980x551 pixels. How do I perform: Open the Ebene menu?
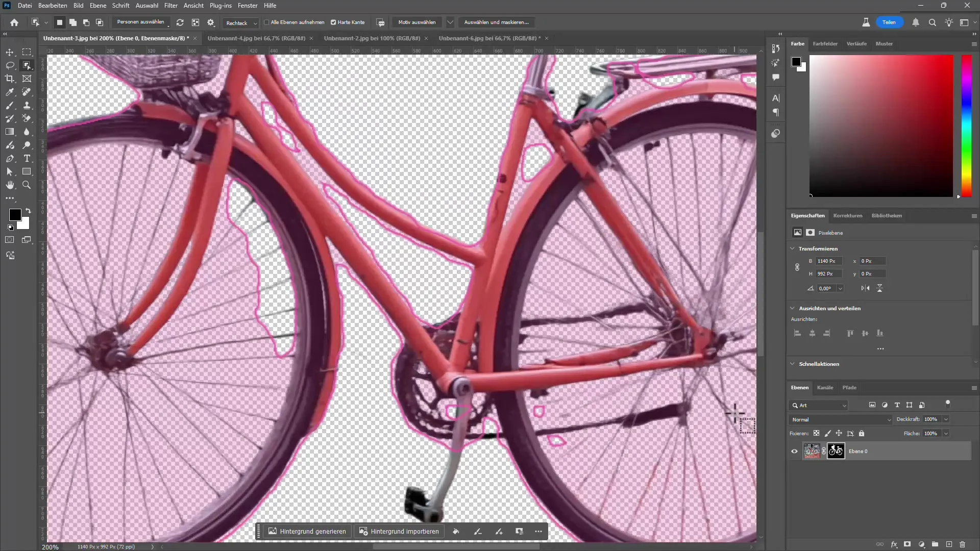tap(97, 6)
